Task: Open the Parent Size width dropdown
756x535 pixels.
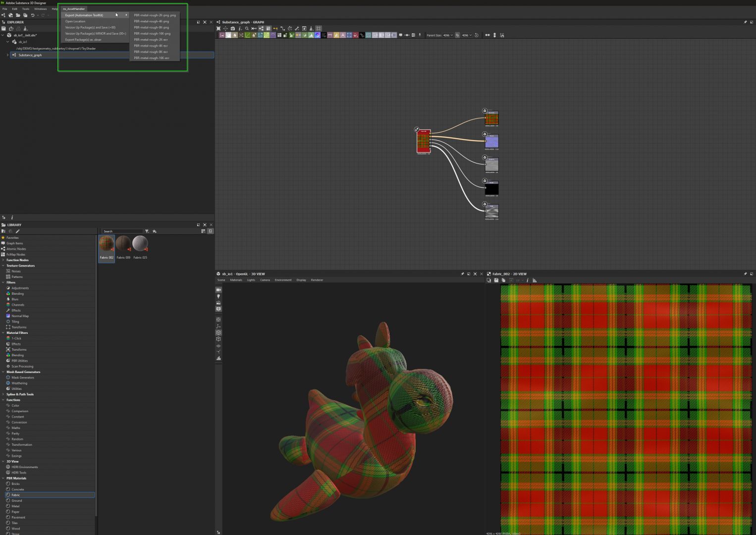Action: tap(447, 35)
